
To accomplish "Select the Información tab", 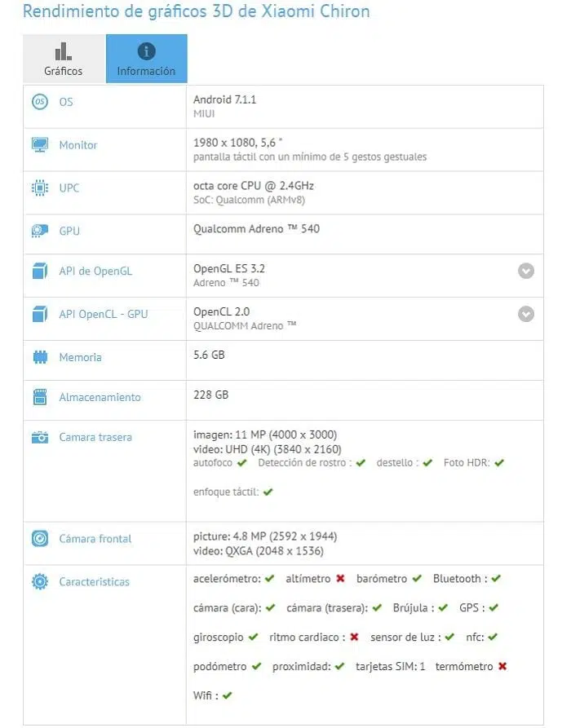I will (x=146, y=59).
